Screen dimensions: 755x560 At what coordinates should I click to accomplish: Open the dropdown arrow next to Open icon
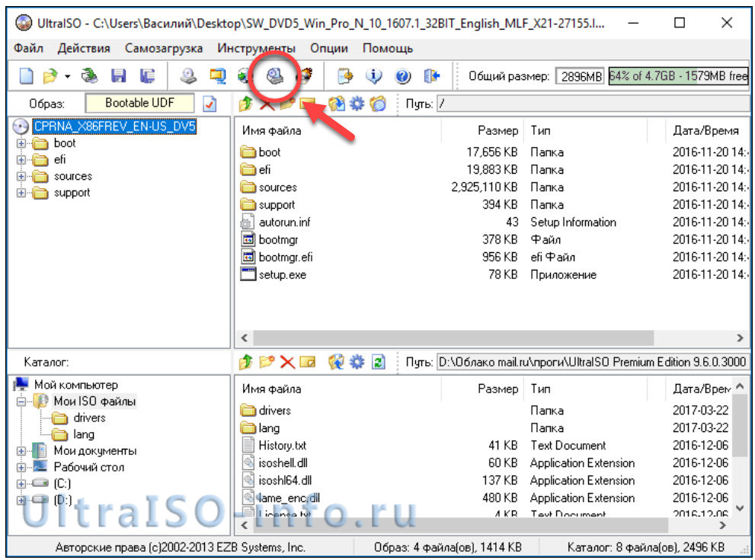[x=67, y=76]
